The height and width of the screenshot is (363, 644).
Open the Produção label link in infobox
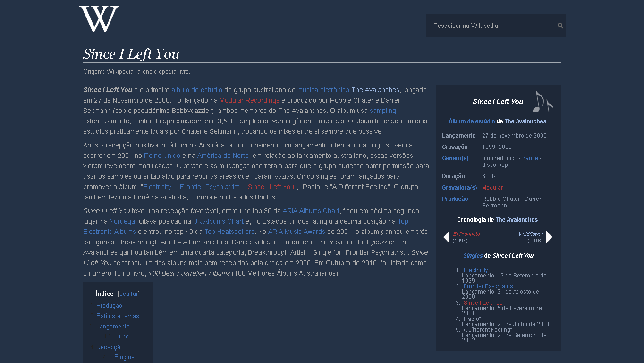click(x=455, y=199)
